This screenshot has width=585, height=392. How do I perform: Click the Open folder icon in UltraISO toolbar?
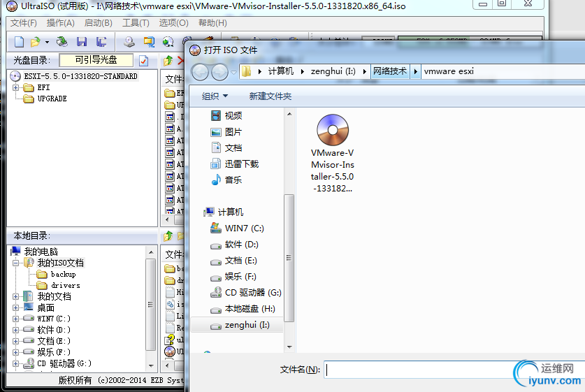point(36,42)
